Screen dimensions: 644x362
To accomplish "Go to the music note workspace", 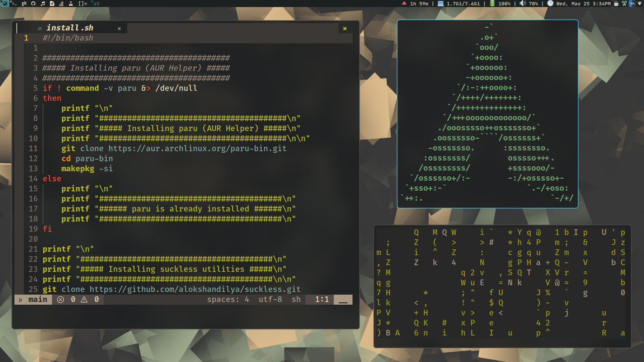I will tap(43, 3).
